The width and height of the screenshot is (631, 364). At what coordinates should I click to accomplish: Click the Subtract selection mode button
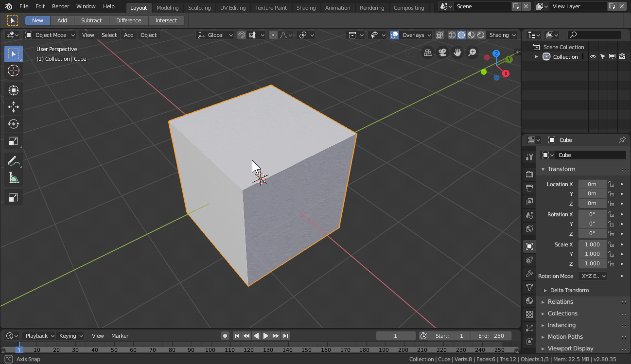pos(91,20)
